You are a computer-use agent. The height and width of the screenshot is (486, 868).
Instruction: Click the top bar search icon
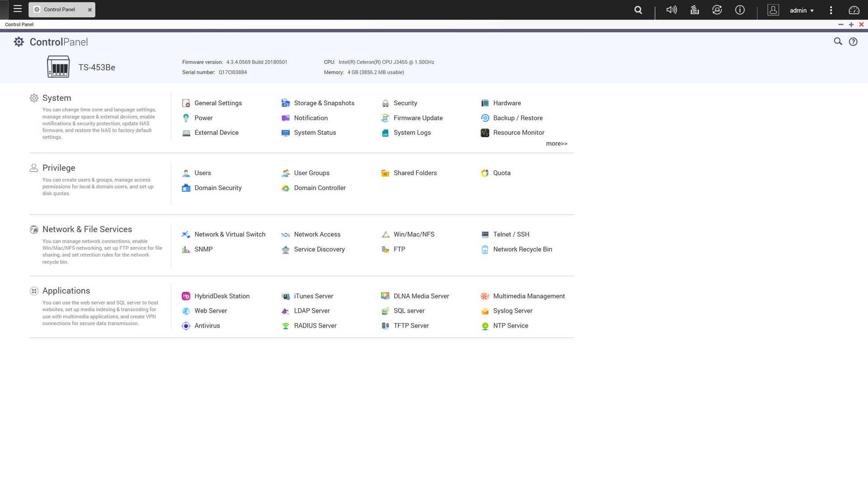click(x=638, y=10)
